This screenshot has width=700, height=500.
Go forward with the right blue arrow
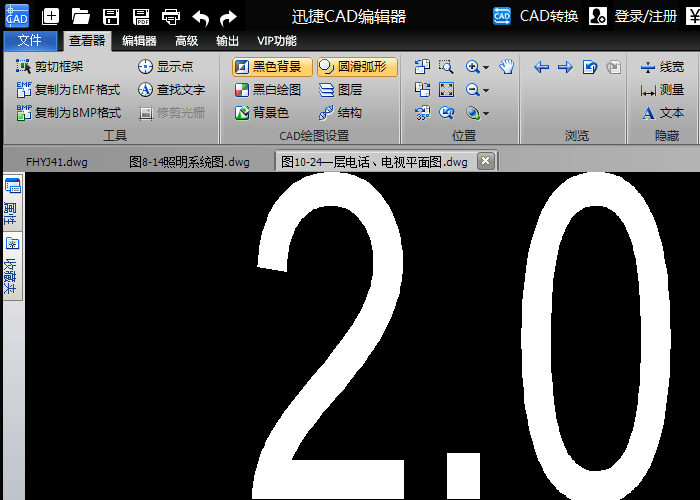tap(566, 67)
